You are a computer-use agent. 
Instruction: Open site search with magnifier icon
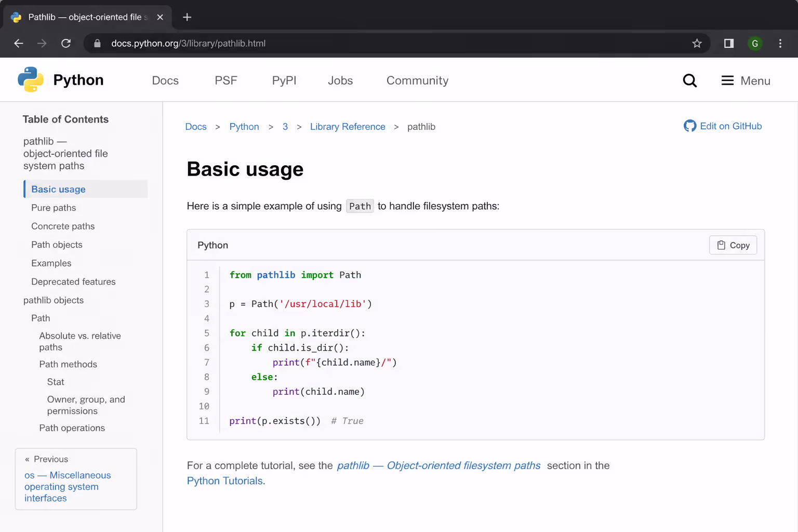(x=689, y=81)
